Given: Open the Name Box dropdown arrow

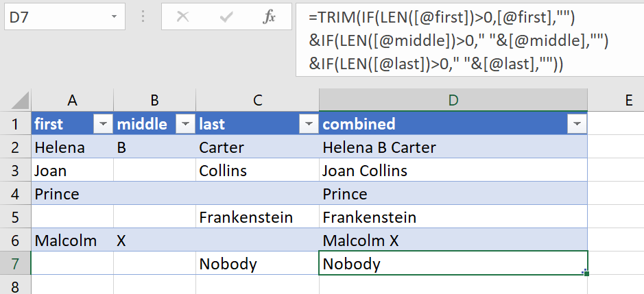Looking at the screenshot, I should [x=112, y=17].
